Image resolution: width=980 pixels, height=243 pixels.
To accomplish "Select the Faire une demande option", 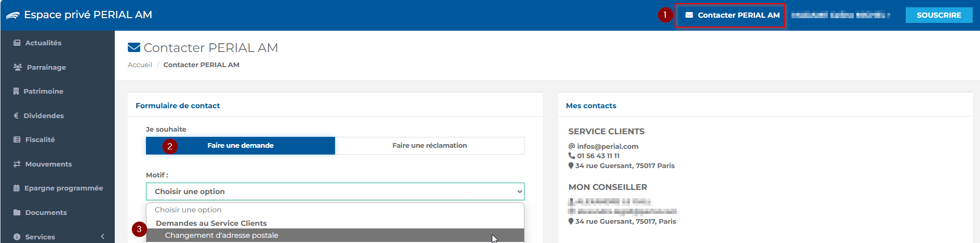I will 240,146.
